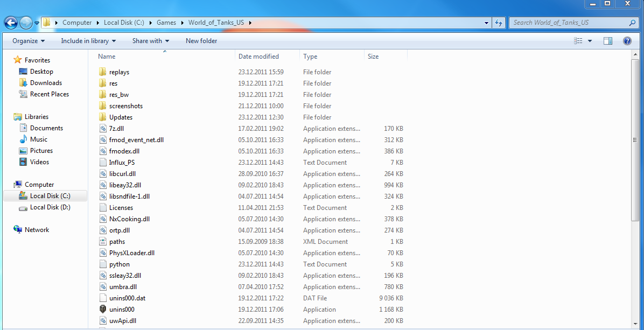Select file name NxCooking.dll

click(x=129, y=219)
